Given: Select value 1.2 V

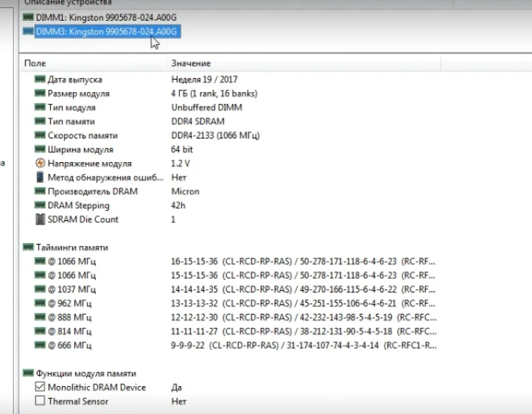Looking at the screenshot, I should coord(181,164).
